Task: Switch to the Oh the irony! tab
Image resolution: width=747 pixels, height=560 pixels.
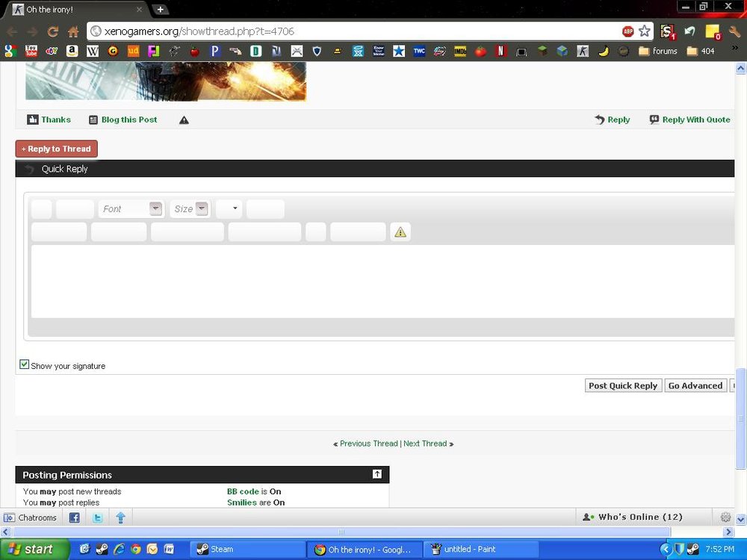Action: click(76, 10)
